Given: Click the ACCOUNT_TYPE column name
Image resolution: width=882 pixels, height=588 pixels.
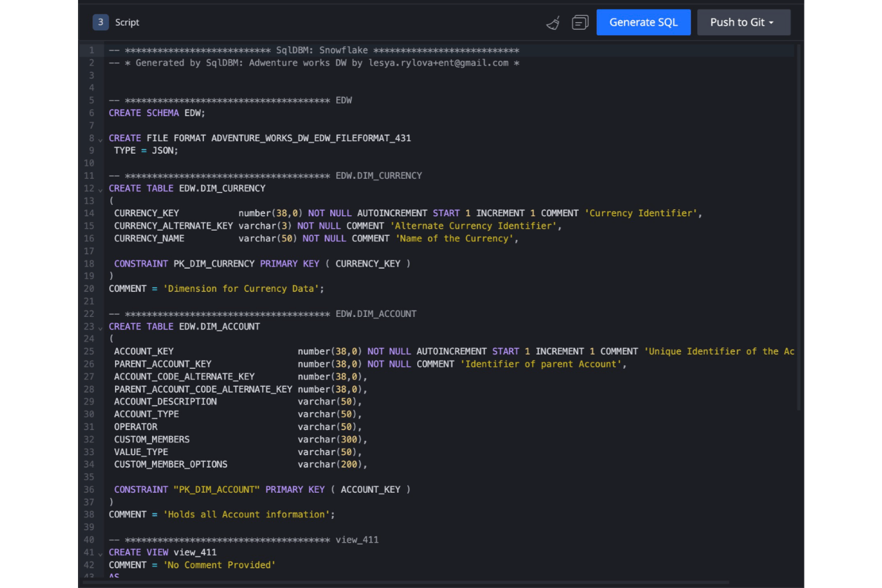Looking at the screenshot, I should pyautogui.click(x=146, y=414).
